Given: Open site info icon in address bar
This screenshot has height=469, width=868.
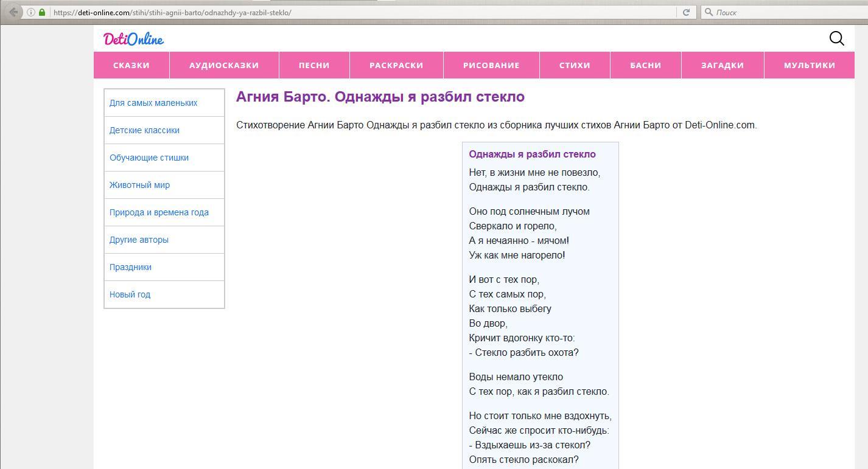Looking at the screenshot, I should 30,12.
